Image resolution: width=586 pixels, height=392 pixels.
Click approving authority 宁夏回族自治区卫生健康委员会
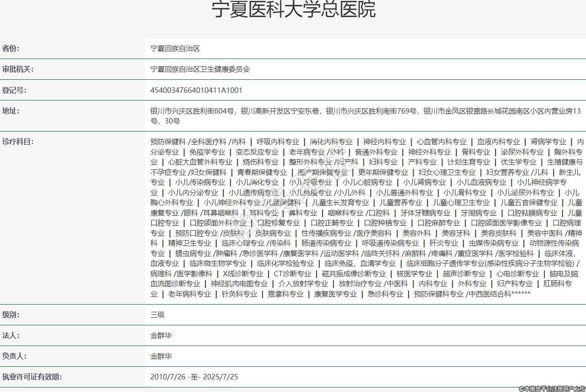point(200,69)
